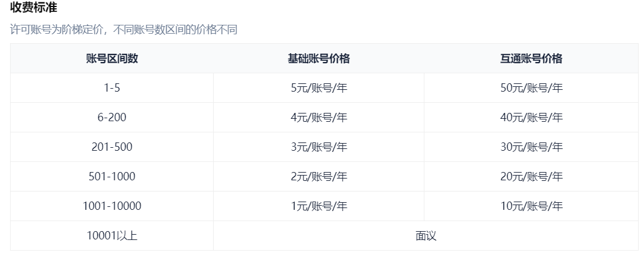Screen dimensions: 644x253
Task: Click the 面议 negotiable price cell
Action: pyautogui.click(x=426, y=236)
